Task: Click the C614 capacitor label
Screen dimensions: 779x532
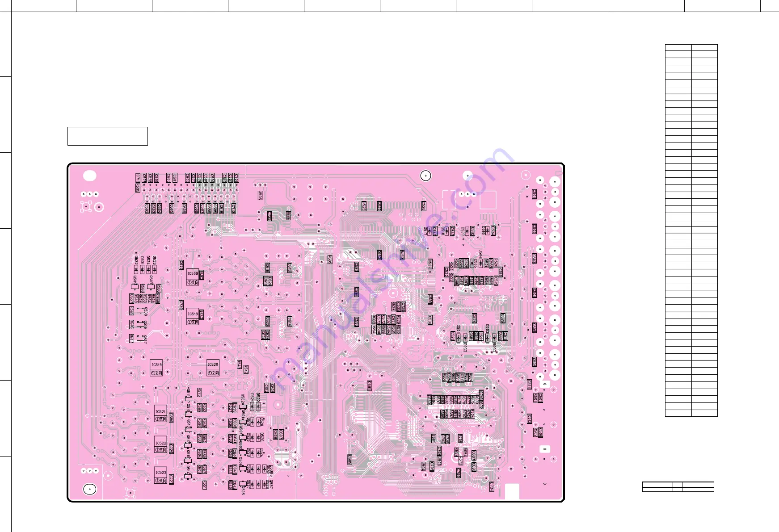Action: tap(290, 322)
